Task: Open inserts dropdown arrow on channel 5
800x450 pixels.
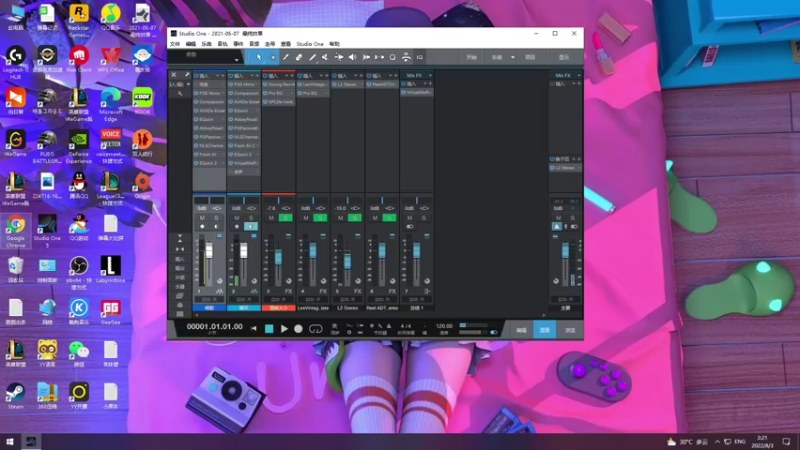Action: click(x=356, y=76)
